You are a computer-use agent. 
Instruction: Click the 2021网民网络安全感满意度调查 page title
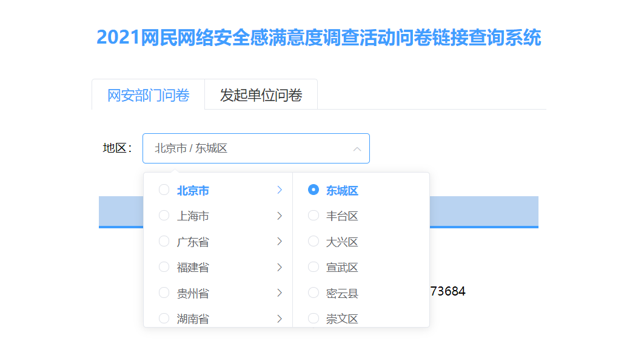(x=319, y=38)
